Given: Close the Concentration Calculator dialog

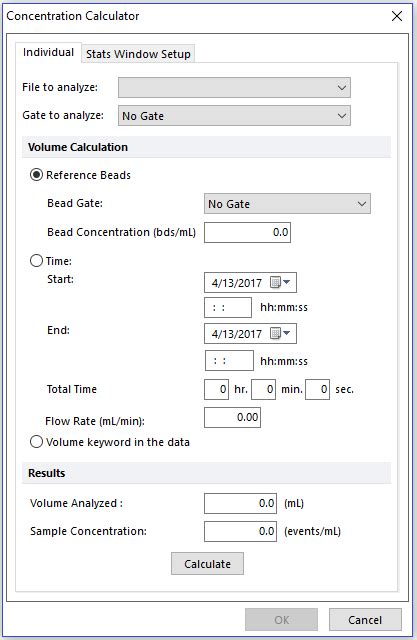Looking at the screenshot, I should [x=397, y=16].
